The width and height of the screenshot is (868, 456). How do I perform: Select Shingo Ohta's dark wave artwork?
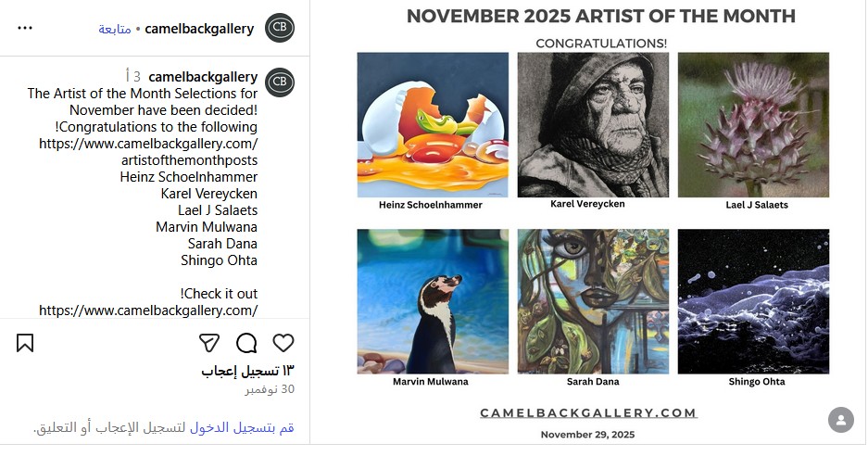coord(753,301)
